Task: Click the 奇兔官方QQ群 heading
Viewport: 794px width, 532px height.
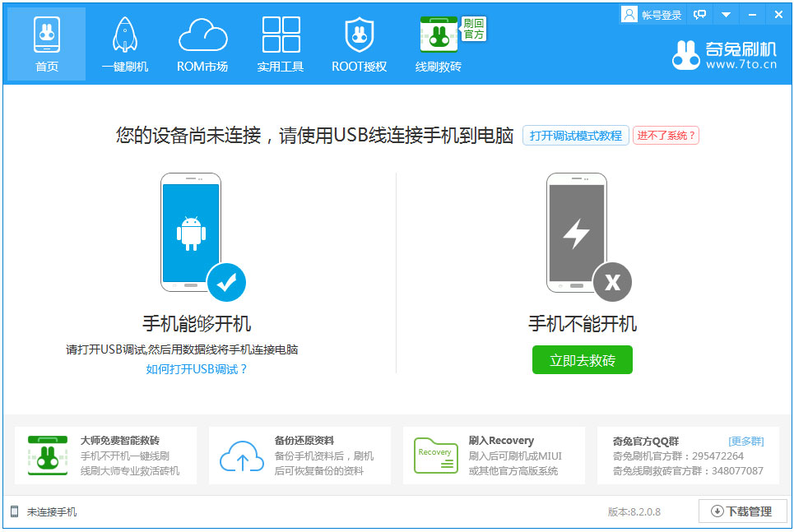Action: tap(646, 441)
